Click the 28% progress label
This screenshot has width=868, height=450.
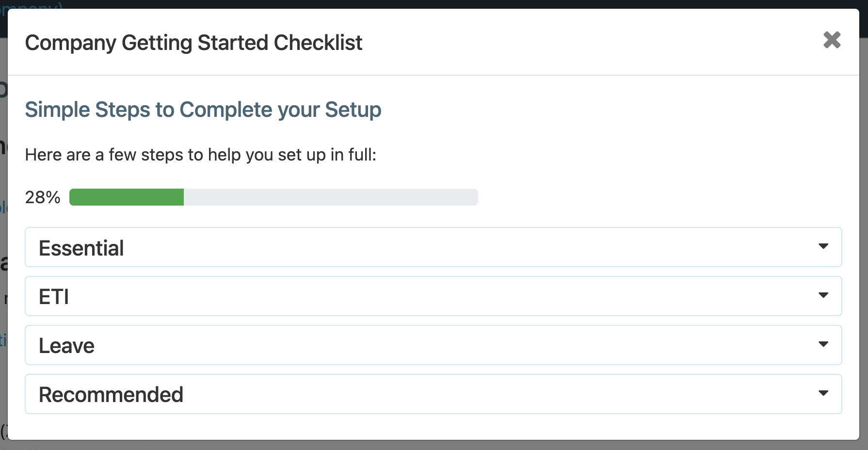click(x=43, y=197)
